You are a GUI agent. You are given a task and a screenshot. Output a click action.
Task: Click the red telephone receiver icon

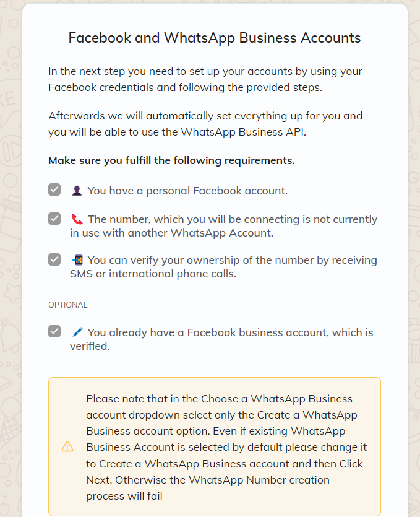(77, 219)
